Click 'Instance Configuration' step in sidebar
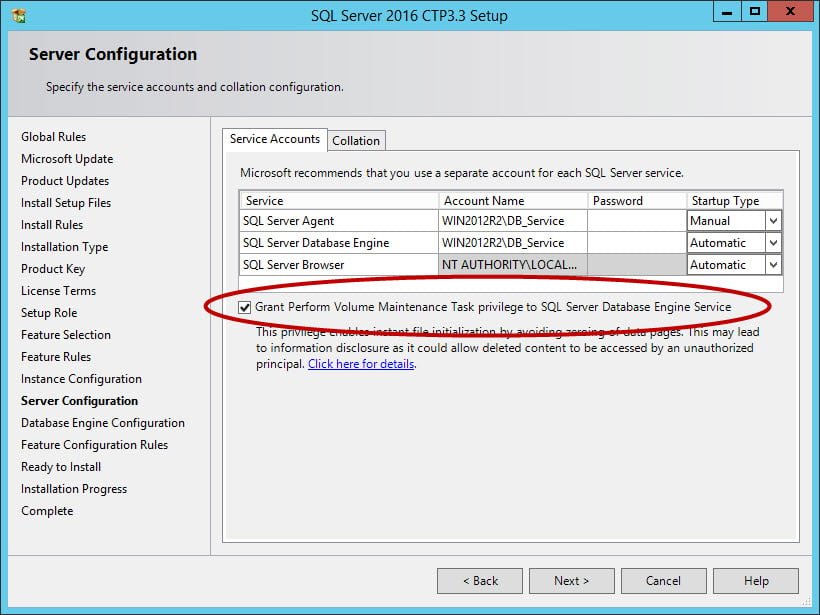 [x=81, y=379]
